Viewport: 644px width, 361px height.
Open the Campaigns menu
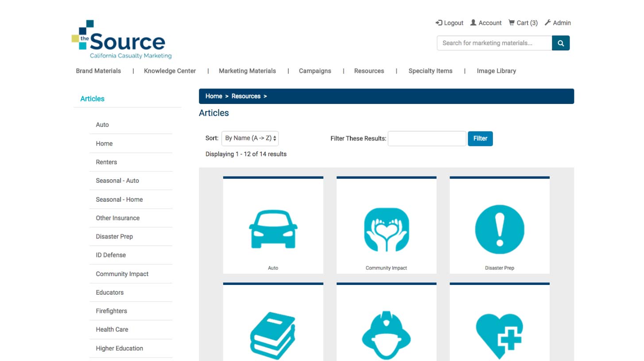pyautogui.click(x=315, y=71)
